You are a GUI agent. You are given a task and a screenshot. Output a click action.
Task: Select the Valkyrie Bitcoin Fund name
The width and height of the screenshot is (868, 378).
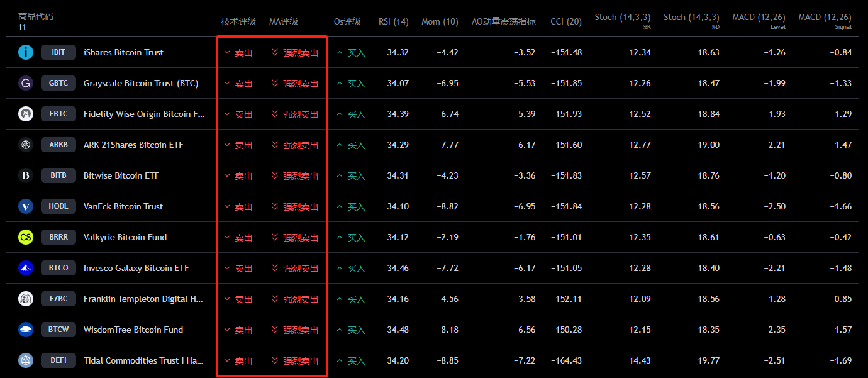pyautogui.click(x=125, y=237)
